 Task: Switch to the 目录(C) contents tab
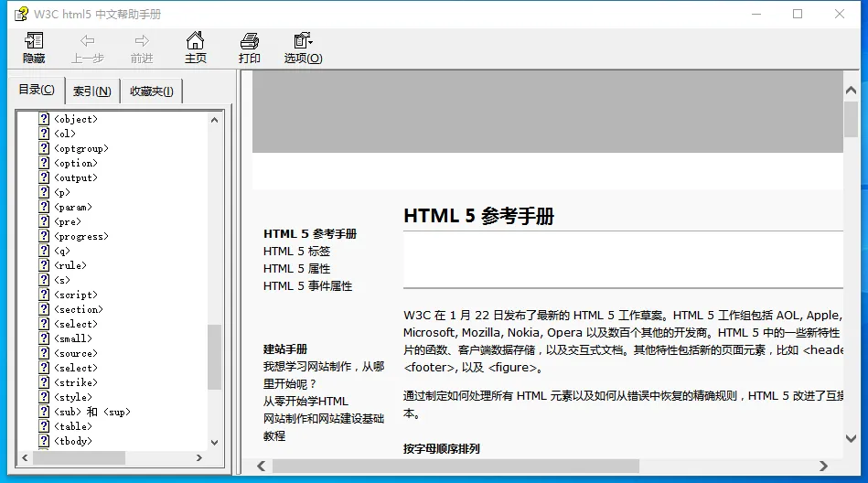pyautogui.click(x=37, y=90)
